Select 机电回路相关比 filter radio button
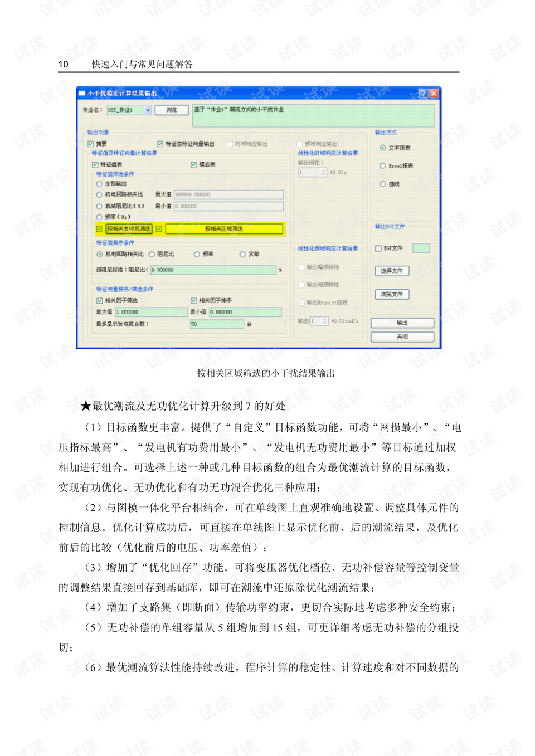 click(99, 194)
